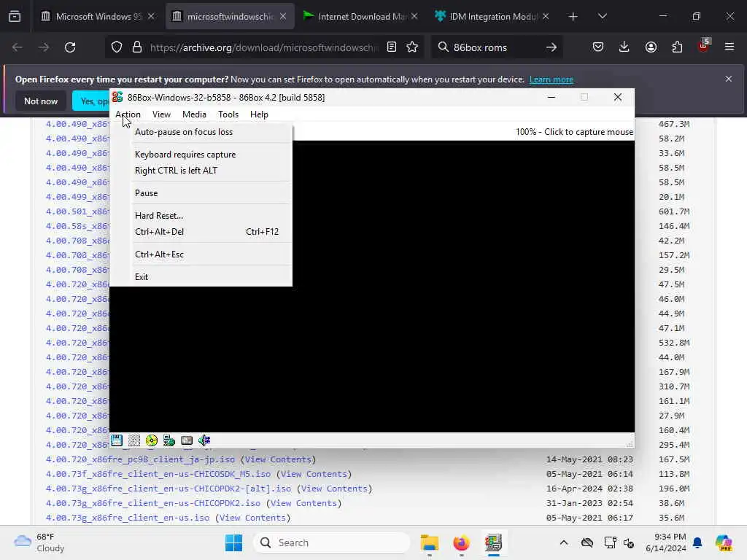Open File Explorer from taskbar
The image size is (747, 560).
click(x=429, y=542)
